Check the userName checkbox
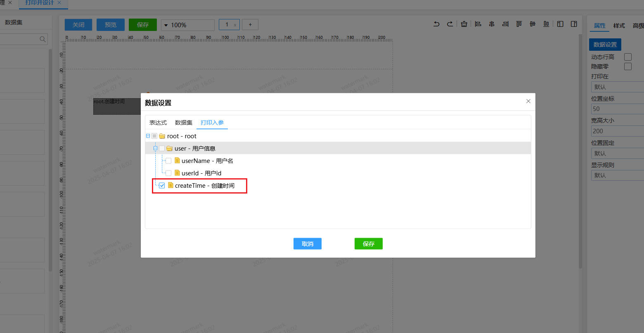 pyautogui.click(x=168, y=161)
